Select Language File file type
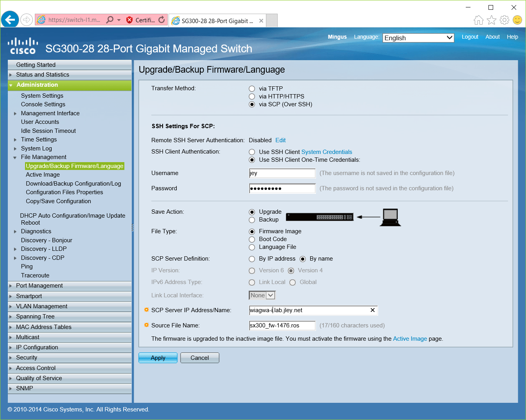 tap(252, 247)
